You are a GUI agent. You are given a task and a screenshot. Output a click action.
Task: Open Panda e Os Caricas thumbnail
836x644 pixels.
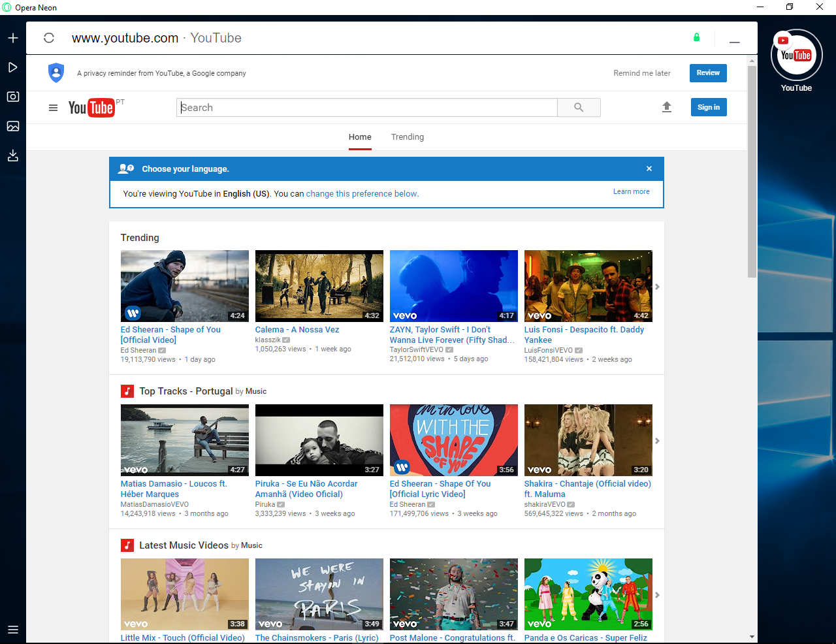[x=588, y=594]
